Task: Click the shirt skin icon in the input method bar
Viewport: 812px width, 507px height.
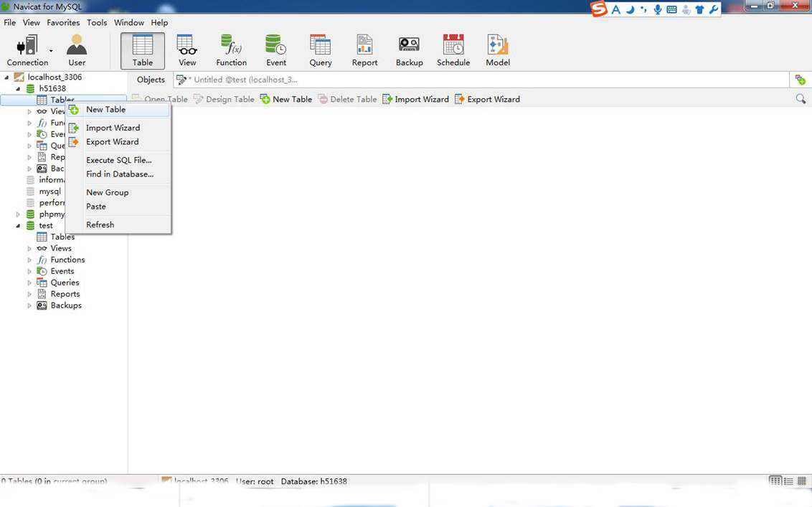Action: tap(699, 9)
